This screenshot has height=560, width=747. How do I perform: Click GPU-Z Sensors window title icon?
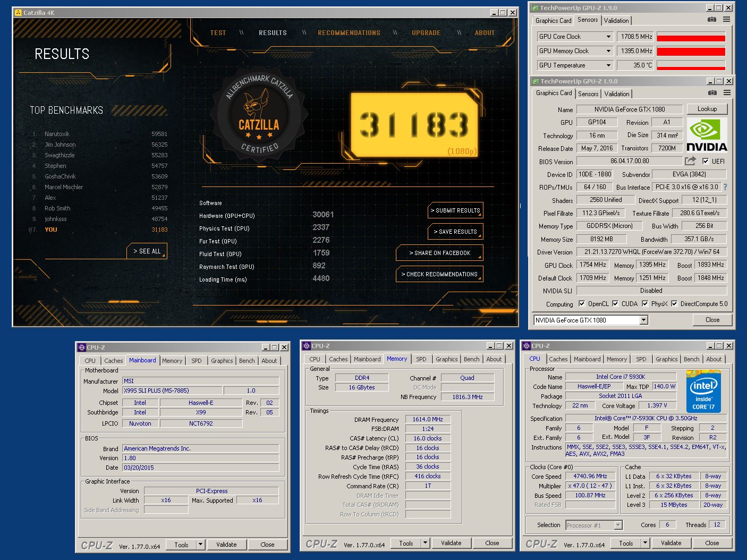point(535,8)
